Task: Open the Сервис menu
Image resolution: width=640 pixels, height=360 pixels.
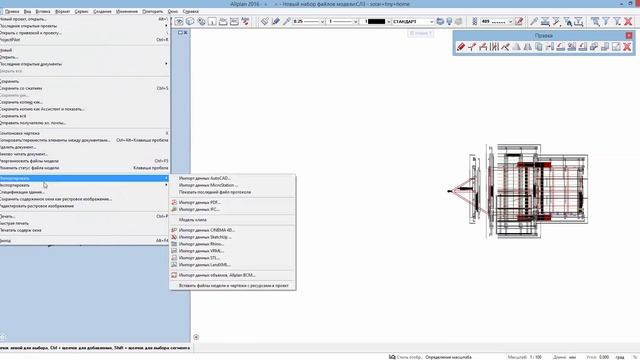Action: click(81, 11)
